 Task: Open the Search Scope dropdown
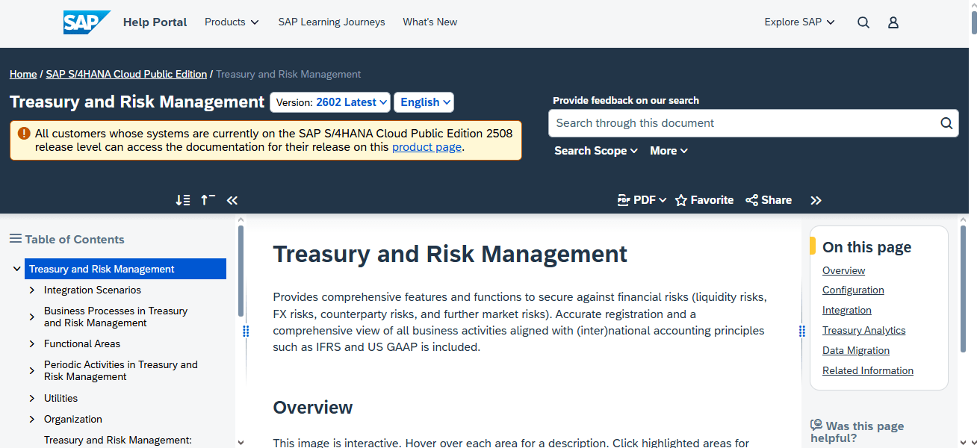[x=596, y=151]
